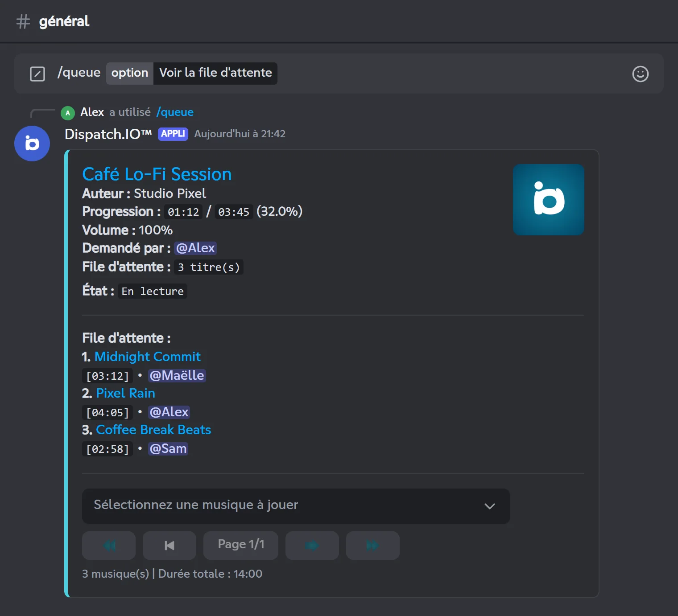This screenshot has width=678, height=616.
Task: Click the Page 1/1 button
Action: pyautogui.click(x=241, y=545)
